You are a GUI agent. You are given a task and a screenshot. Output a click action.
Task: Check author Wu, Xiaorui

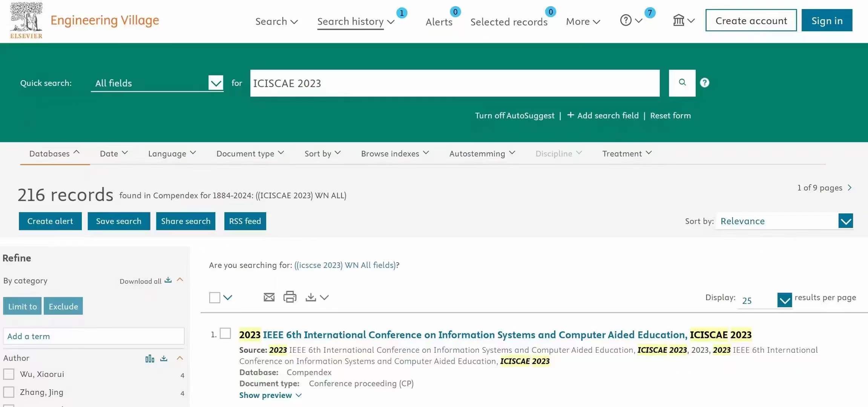pos(9,374)
